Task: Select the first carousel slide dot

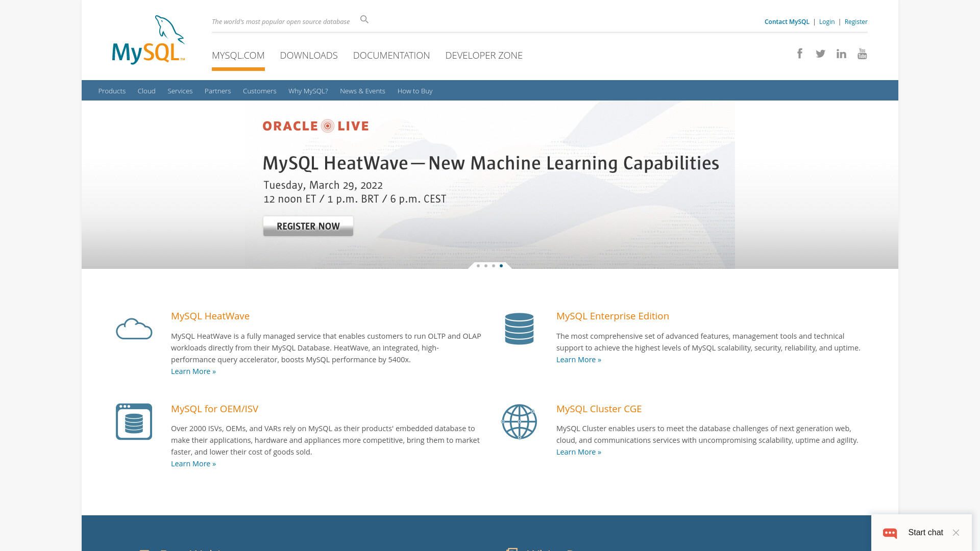Action: [478, 266]
